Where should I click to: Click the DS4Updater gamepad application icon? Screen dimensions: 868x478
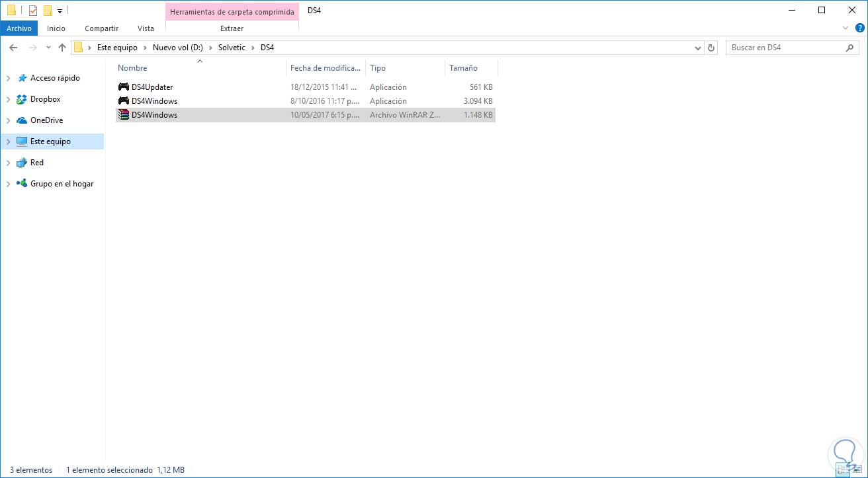[x=123, y=87]
